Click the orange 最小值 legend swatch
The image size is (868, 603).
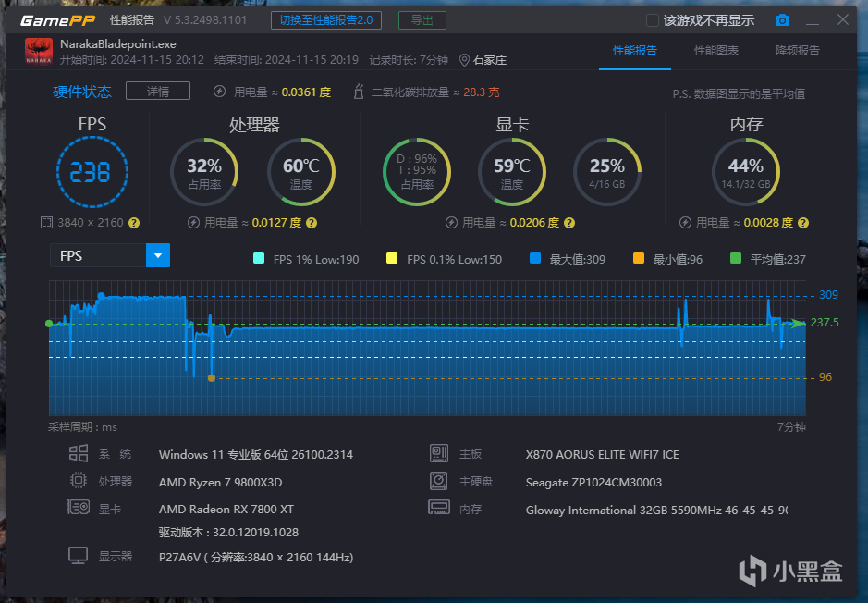click(x=638, y=258)
